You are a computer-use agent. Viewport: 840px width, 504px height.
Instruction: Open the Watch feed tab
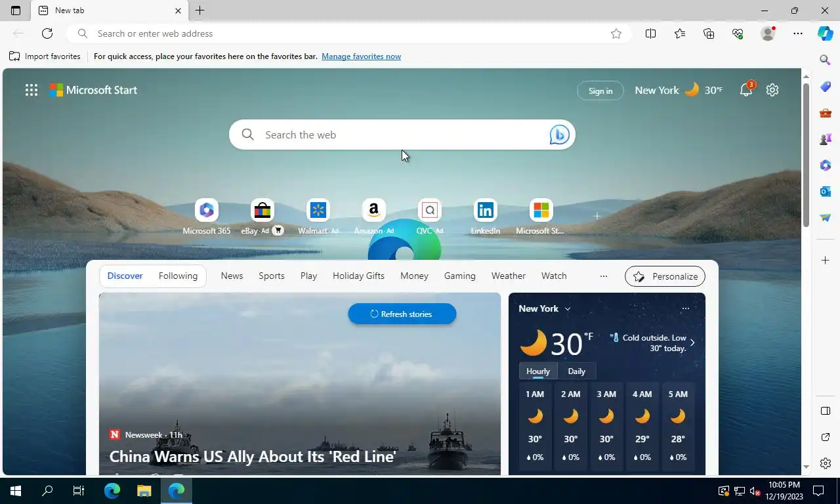coord(554,276)
